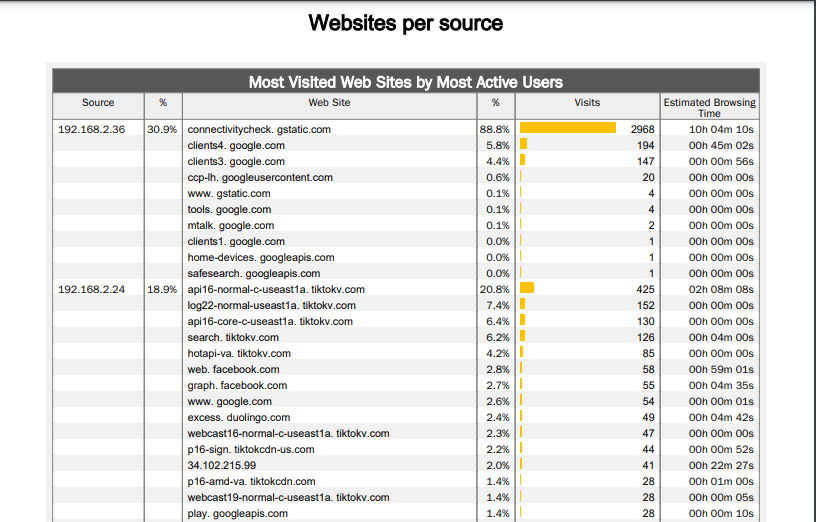816x522 pixels.
Task: Click api16-normal-c-useast1a. tiktokv.com entry
Action: coord(276,289)
